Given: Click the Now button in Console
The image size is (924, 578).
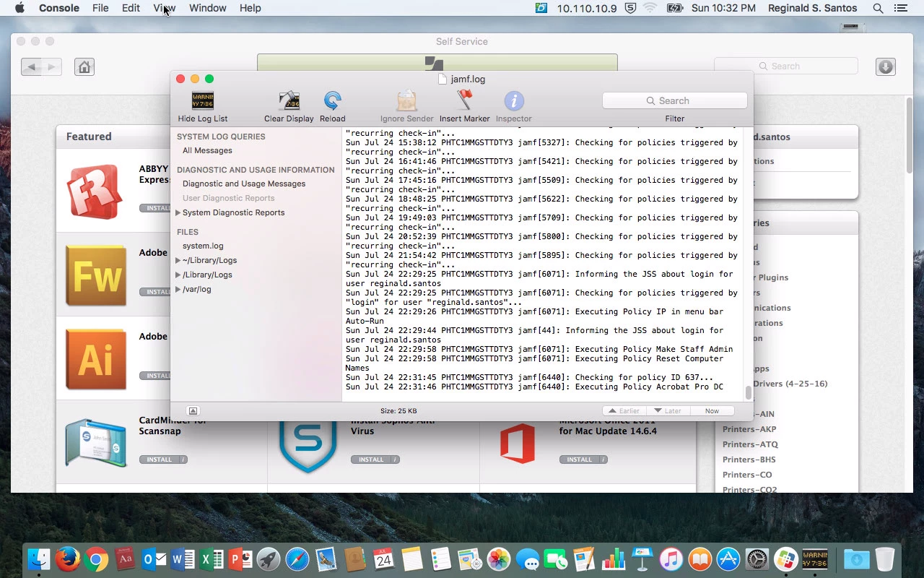Looking at the screenshot, I should coord(712,410).
